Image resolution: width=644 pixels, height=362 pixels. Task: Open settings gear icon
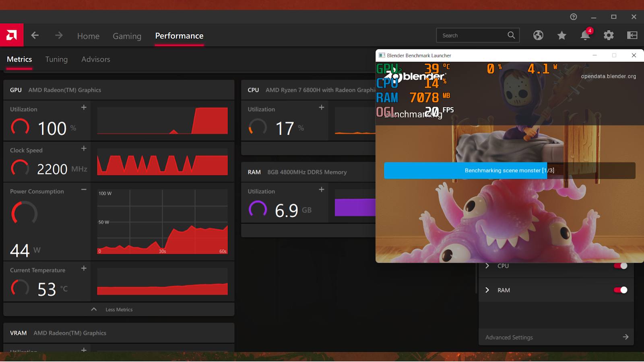(x=609, y=35)
